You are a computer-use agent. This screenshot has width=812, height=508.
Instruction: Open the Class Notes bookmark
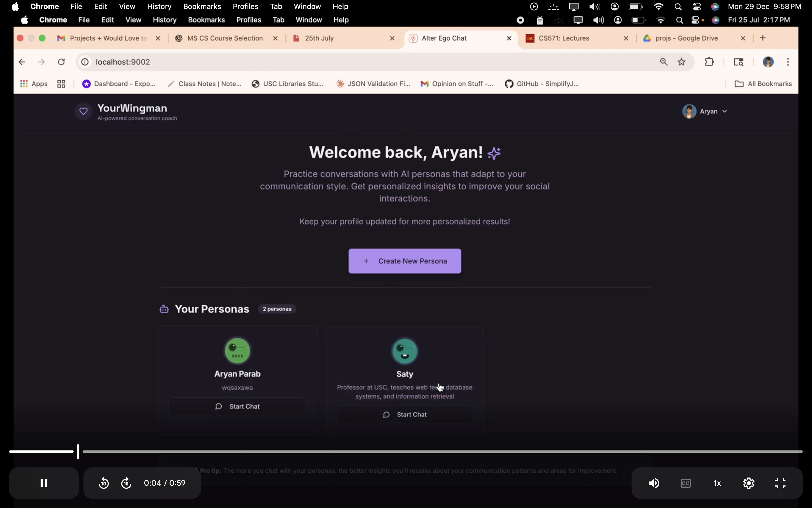pyautogui.click(x=205, y=84)
